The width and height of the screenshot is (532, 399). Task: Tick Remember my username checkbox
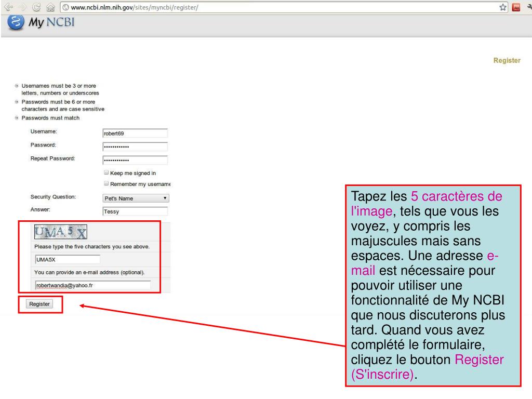click(x=106, y=183)
